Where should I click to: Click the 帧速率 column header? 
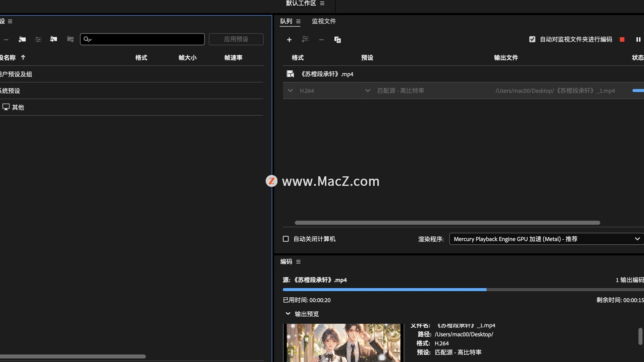[233, 58]
